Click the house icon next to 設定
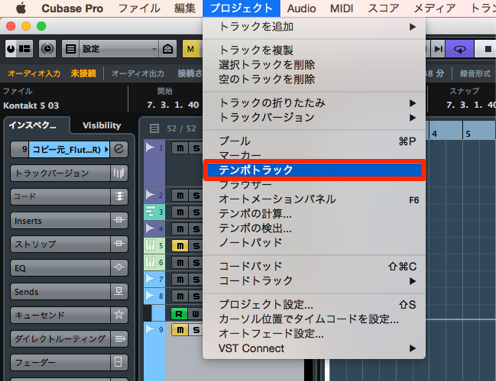Image resolution: width=496 pixels, height=381 pixels. point(168,49)
